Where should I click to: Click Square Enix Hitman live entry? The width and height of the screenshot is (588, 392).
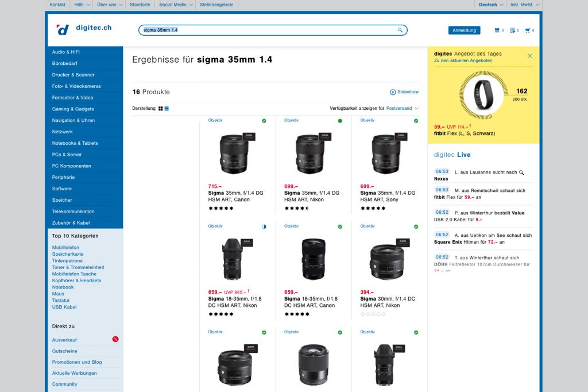coord(483,239)
